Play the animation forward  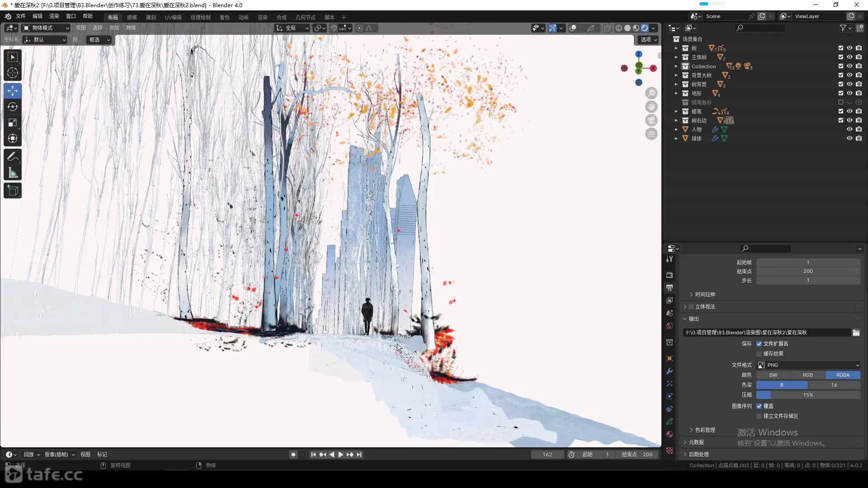(341, 455)
